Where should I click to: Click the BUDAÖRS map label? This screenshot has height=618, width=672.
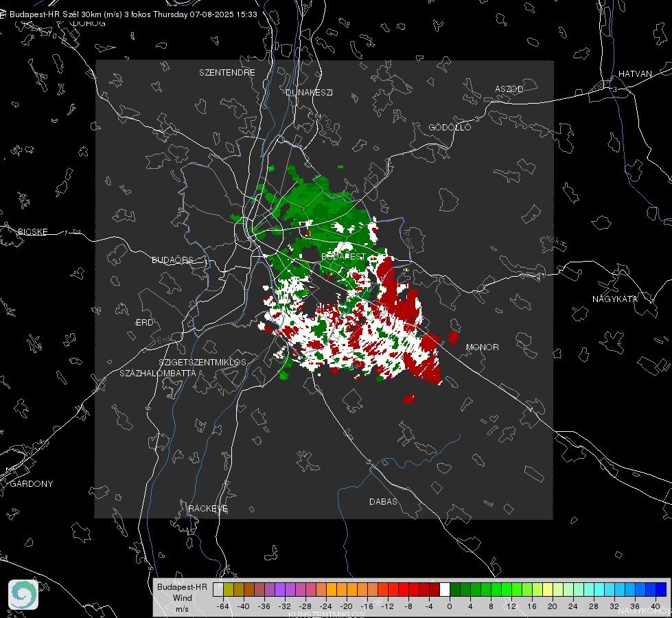point(173,260)
